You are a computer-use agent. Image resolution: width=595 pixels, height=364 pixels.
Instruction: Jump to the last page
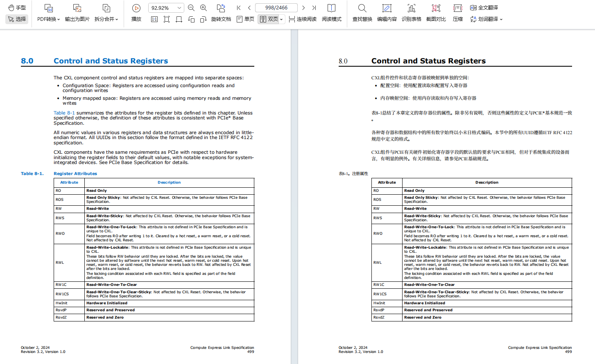(314, 8)
